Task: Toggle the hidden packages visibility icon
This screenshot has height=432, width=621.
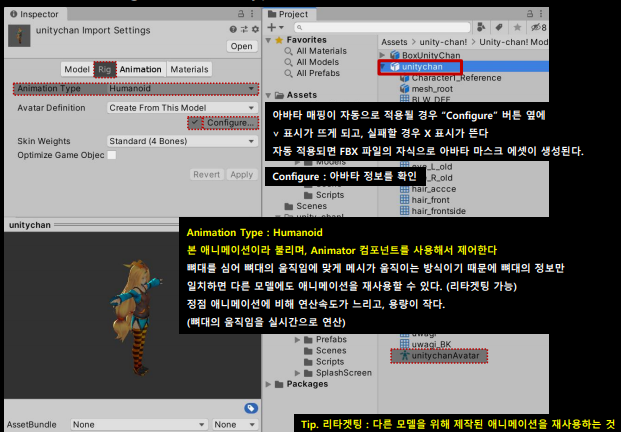Action: (538, 27)
